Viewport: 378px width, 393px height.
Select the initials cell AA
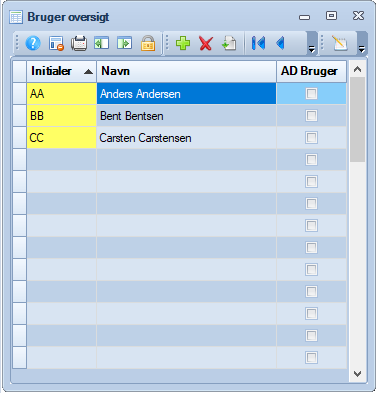(x=62, y=94)
